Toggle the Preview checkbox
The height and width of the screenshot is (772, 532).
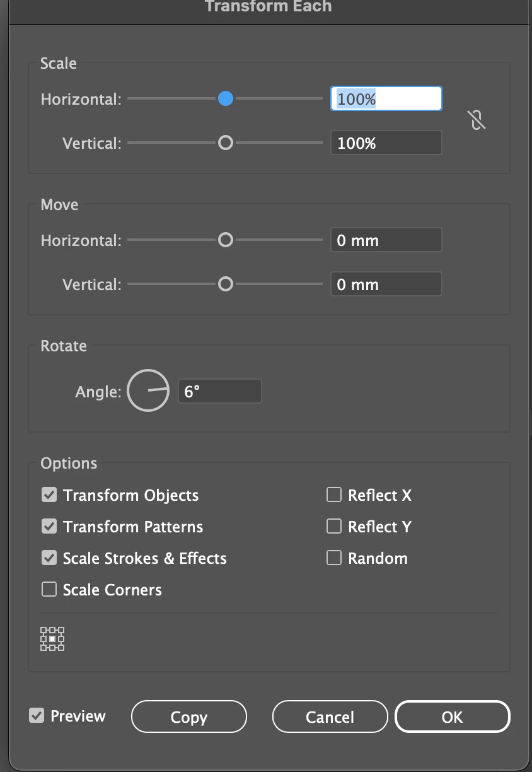point(37,716)
